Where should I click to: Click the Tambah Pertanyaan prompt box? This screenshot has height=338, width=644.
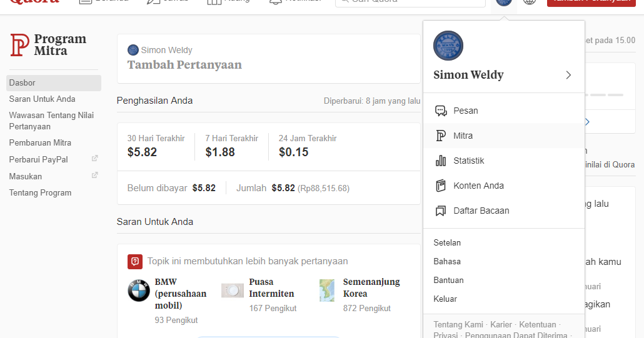(x=269, y=59)
